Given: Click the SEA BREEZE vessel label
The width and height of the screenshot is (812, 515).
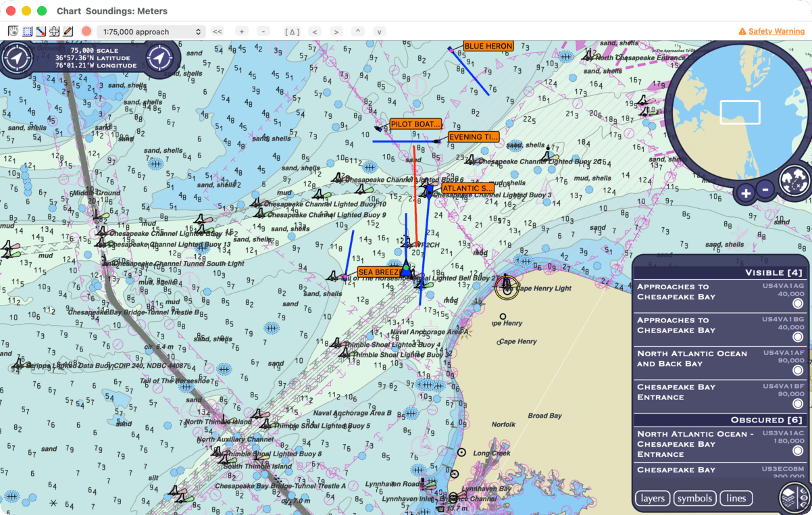Looking at the screenshot, I should click(x=379, y=272).
